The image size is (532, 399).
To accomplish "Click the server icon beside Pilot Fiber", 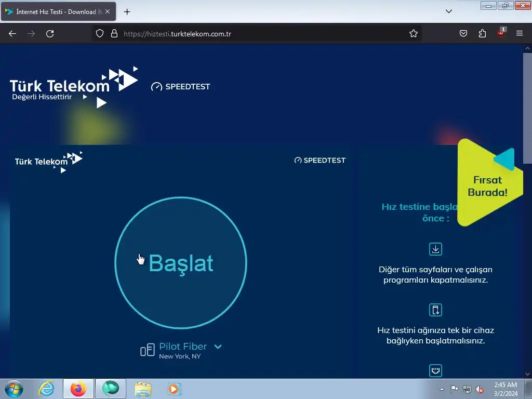I will [148, 350].
